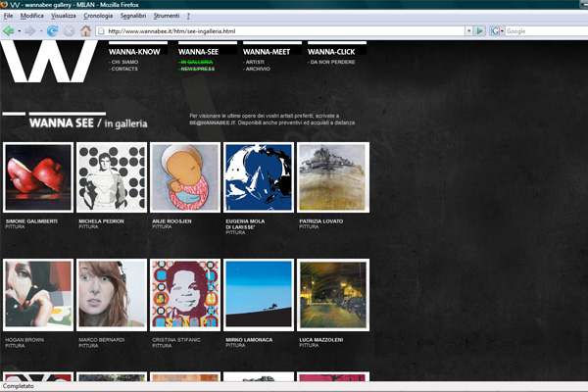588x392 pixels.
Task: Open Eugenia Mola di Larisse blue thumbnail
Action: point(259,177)
